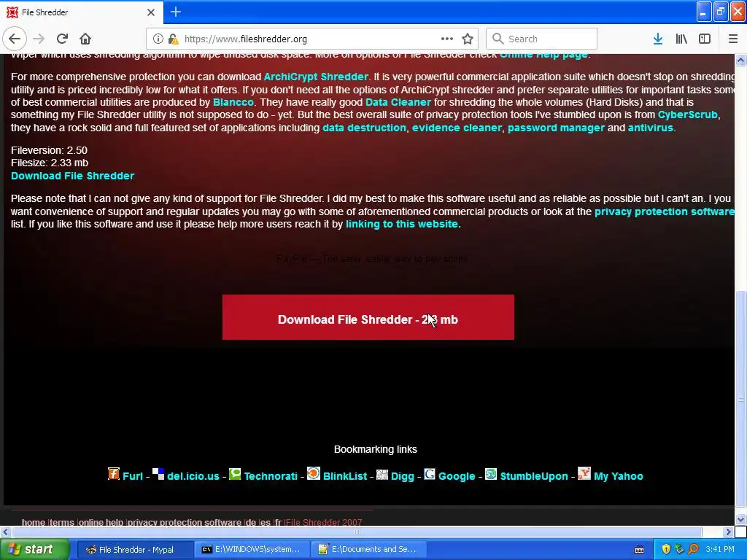Click the horizontal scrollbar left arrow
The height and width of the screenshot is (560, 747).
point(5,532)
